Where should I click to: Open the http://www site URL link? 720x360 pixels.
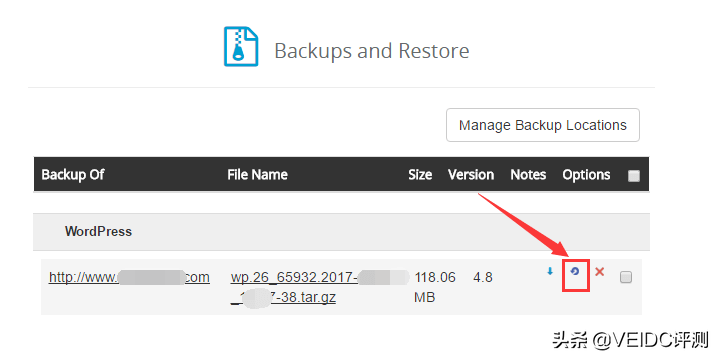tap(129, 277)
